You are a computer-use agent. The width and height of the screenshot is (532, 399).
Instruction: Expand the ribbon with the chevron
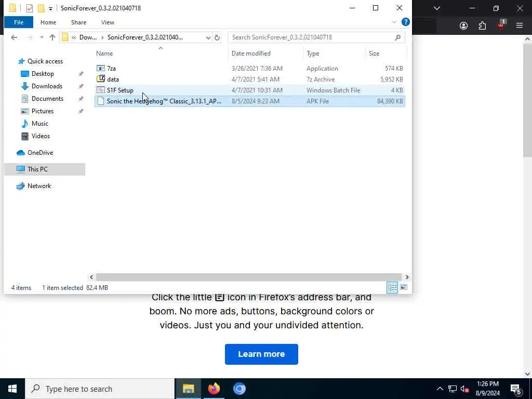click(394, 22)
